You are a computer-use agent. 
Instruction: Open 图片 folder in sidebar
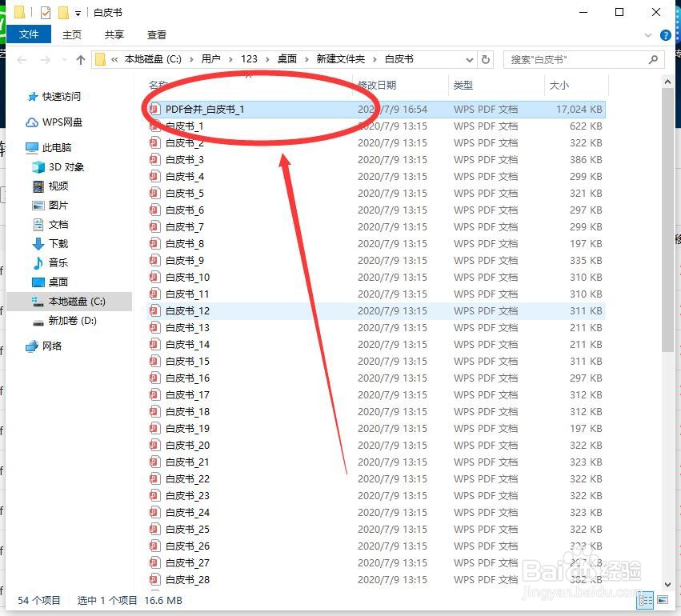pyautogui.click(x=50, y=206)
